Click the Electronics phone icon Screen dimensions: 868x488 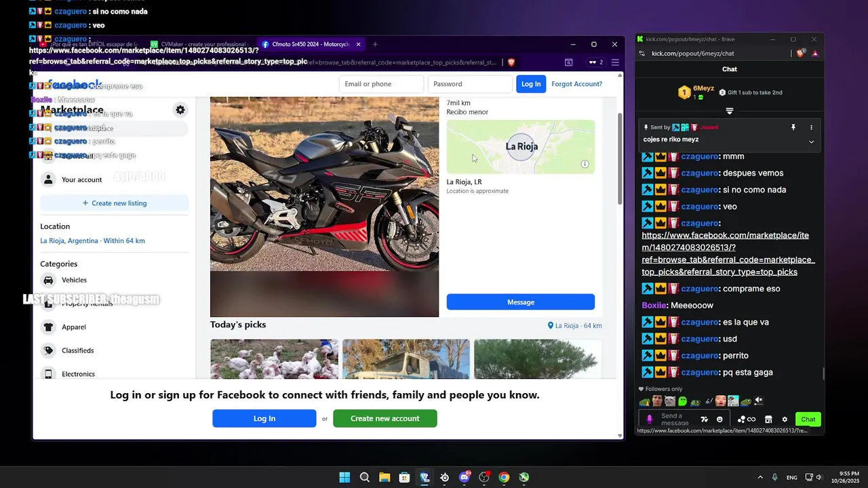[48, 373]
